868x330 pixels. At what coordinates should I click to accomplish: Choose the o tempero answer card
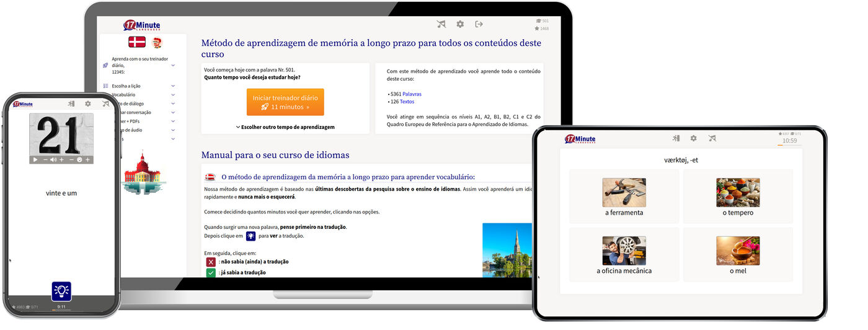pos(738,196)
